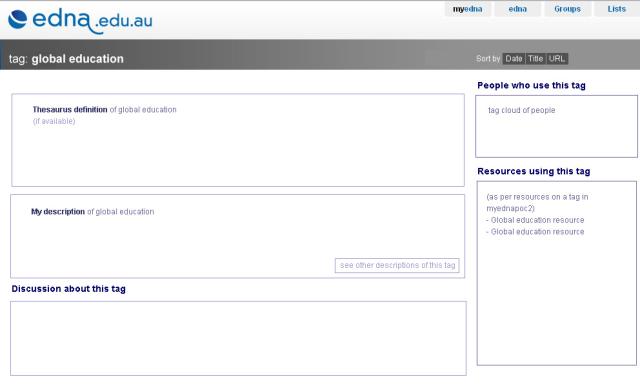
Task: Sort resources by Title
Action: [x=536, y=59]
